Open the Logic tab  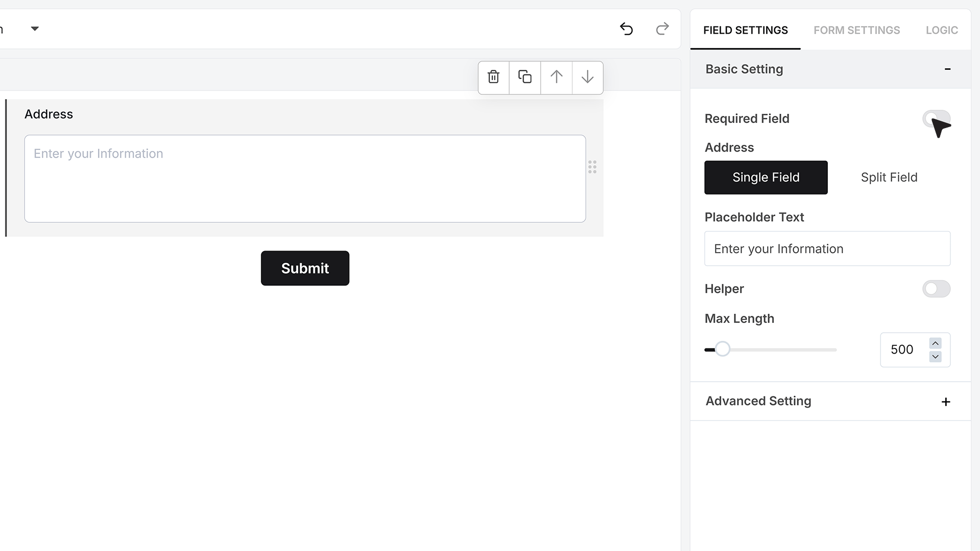point(942,30)
